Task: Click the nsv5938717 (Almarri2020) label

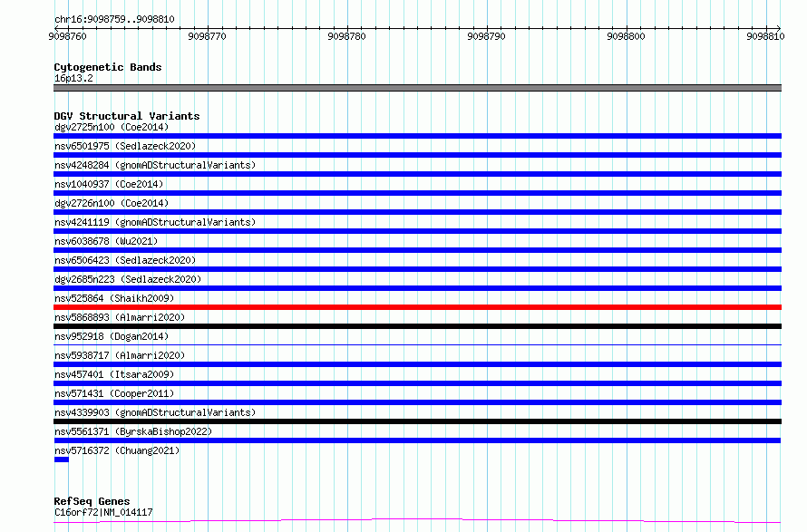Action: pyautogui.click(x=120, y=355)
